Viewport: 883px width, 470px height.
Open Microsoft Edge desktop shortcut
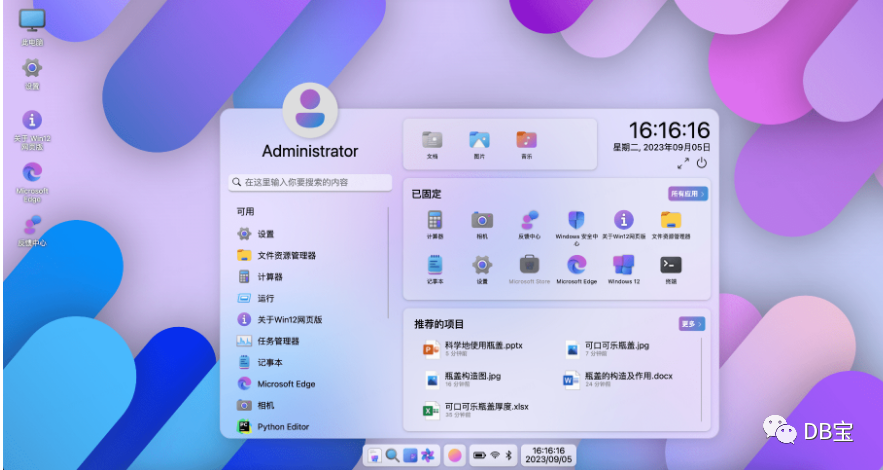coord(32,183)
